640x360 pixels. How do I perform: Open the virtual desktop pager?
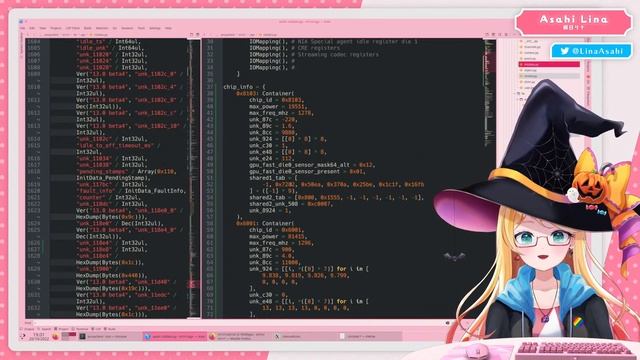[x=69, y=336]
